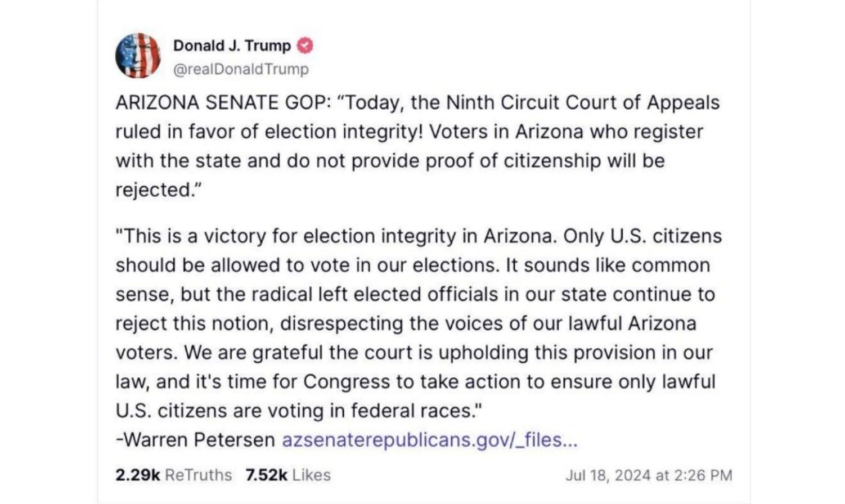Click the words Ninth Circuit Court of Appeals
Image resolution: width=845 pixels, height=504 pixels.
click(x=583, y=103)
